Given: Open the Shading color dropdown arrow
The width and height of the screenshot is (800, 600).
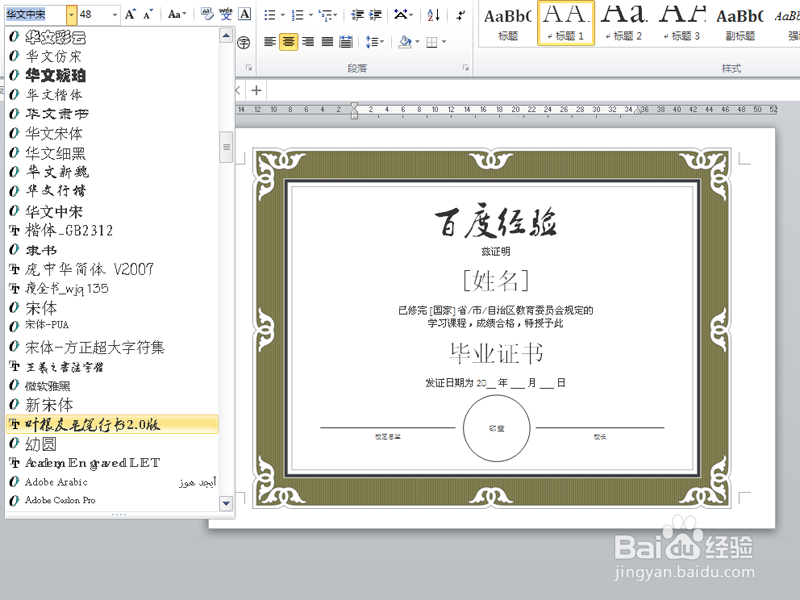Looking at the screenshot, I should tap(417, 42).
